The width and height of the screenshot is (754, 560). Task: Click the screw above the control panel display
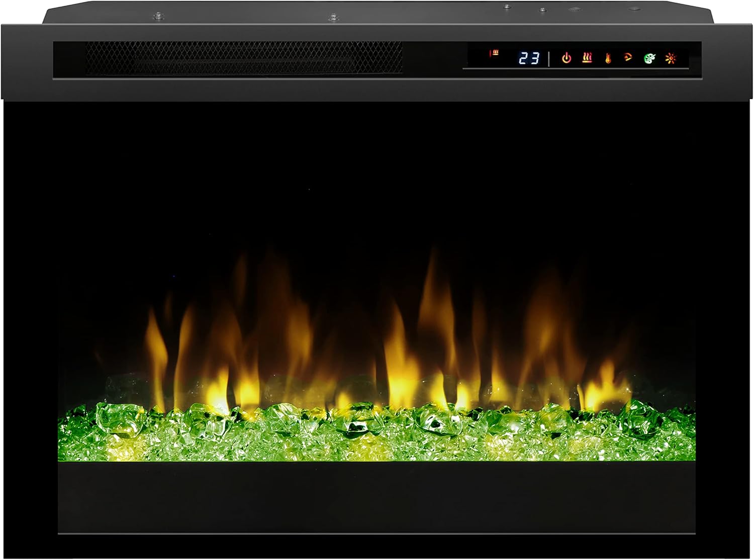[507, 7]
